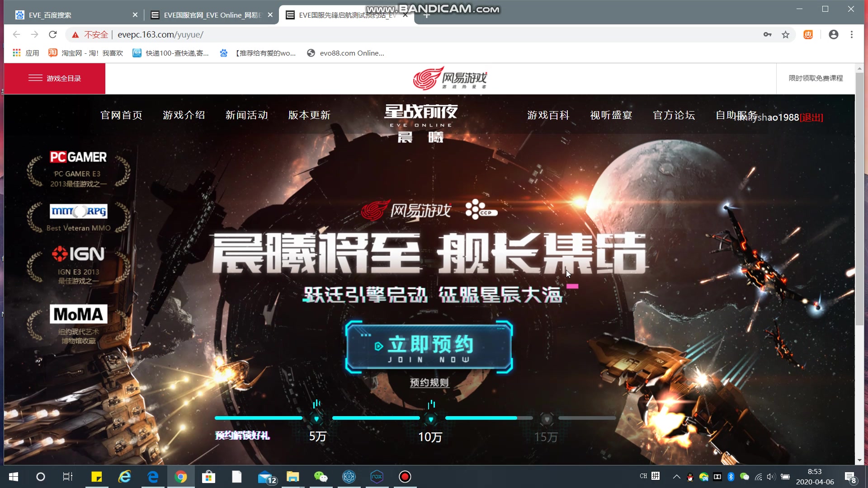868x488 pixels.
Task: Close the EVE_百度搜索 tab
Action: [135, 15]
